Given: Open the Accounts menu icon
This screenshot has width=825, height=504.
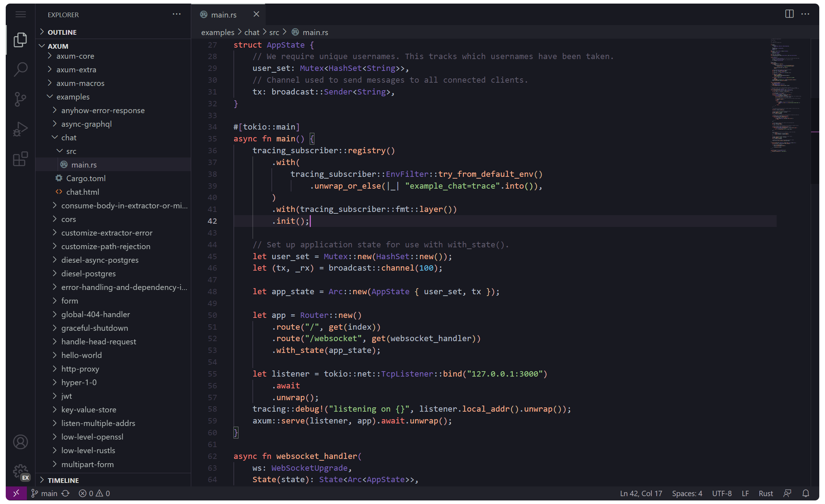Looking at the screenshot, I should 20,442.
